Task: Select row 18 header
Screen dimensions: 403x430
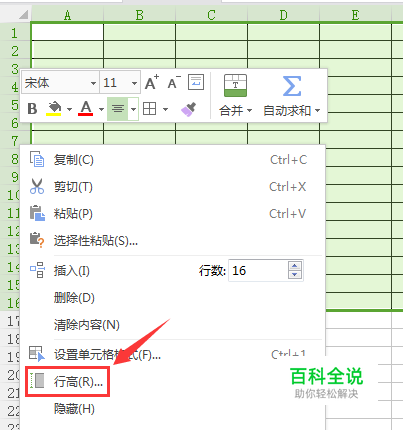Action: tap(10, 339)
